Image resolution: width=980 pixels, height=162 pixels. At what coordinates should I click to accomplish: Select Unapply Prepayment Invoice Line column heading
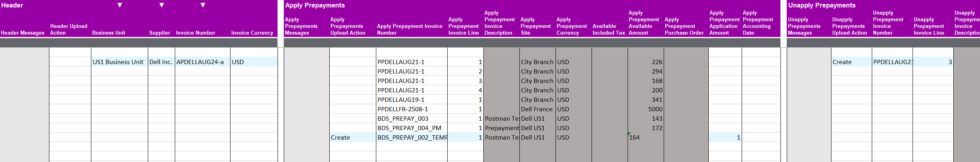pos(929,26)
